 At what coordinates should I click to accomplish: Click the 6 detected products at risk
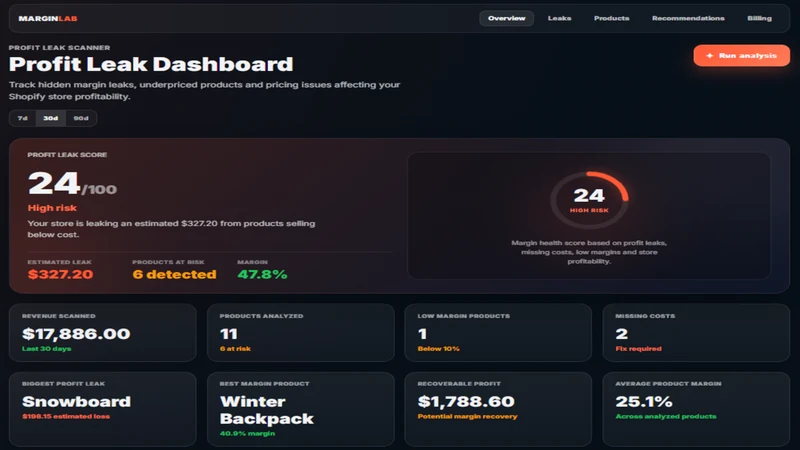pyautogui.click(x=174, y=274)
